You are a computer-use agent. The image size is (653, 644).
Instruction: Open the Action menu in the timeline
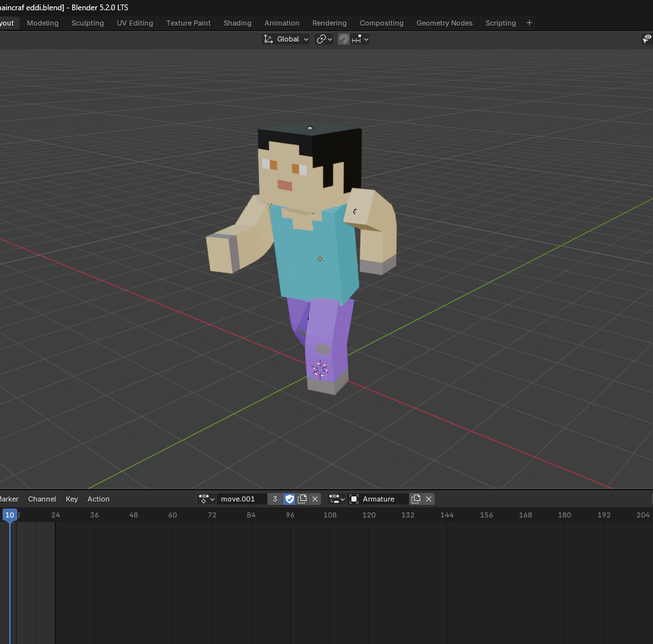coord(98,499)
